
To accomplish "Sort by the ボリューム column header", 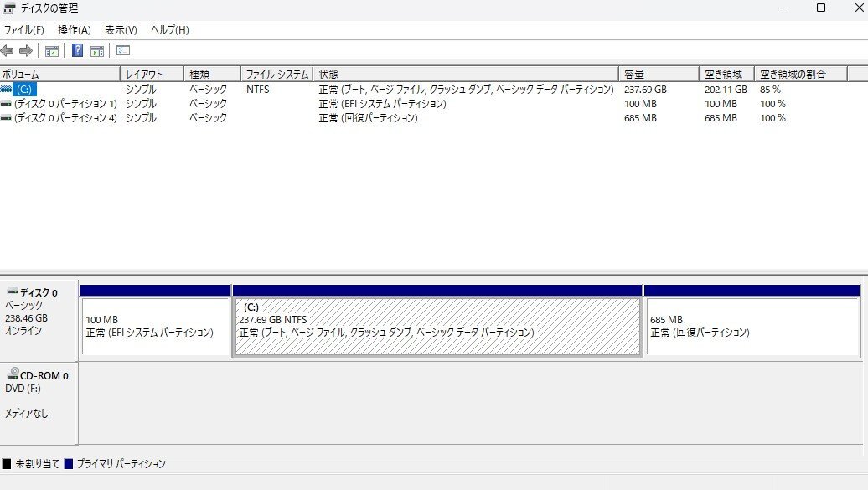I will (x=59, y=75).
